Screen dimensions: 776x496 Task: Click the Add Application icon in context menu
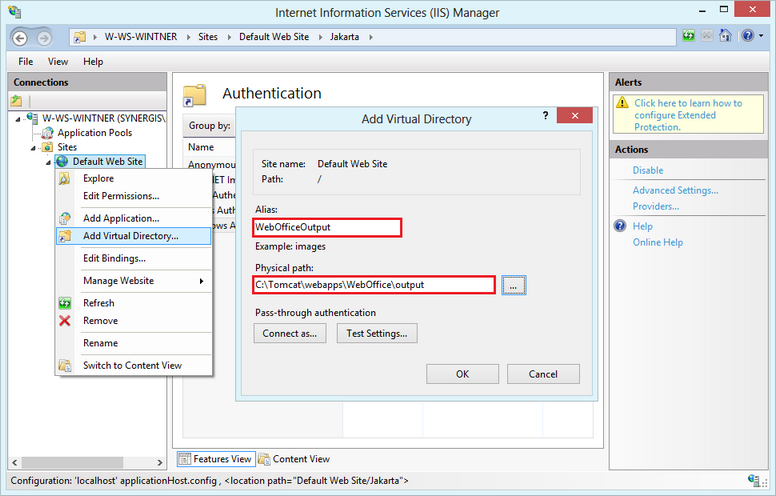coord(65,218)
